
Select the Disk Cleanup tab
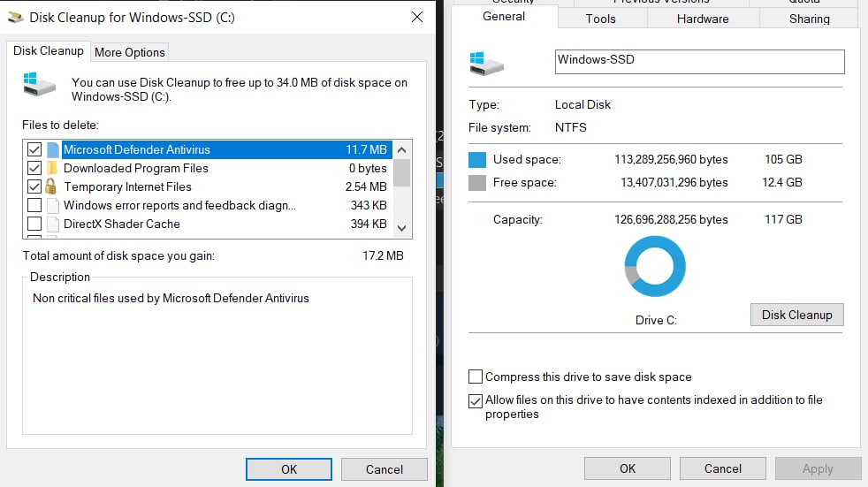48,51
